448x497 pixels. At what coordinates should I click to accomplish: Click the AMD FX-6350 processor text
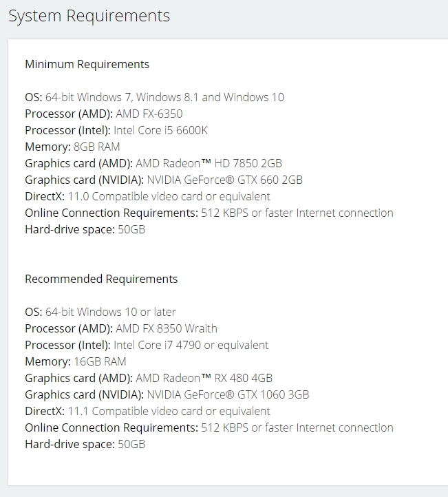pos(149,114)
